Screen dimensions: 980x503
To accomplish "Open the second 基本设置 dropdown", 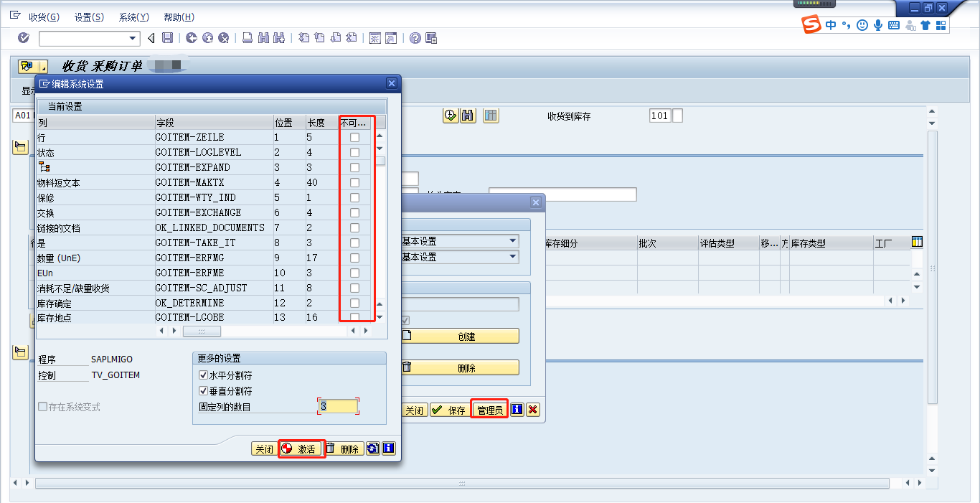I will click(513, 257).
